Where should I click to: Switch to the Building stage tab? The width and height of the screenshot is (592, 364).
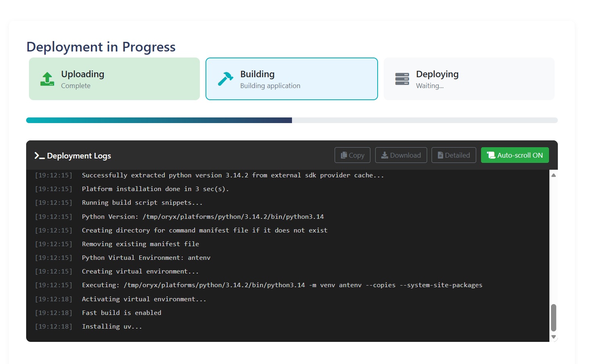pos(292,79)
